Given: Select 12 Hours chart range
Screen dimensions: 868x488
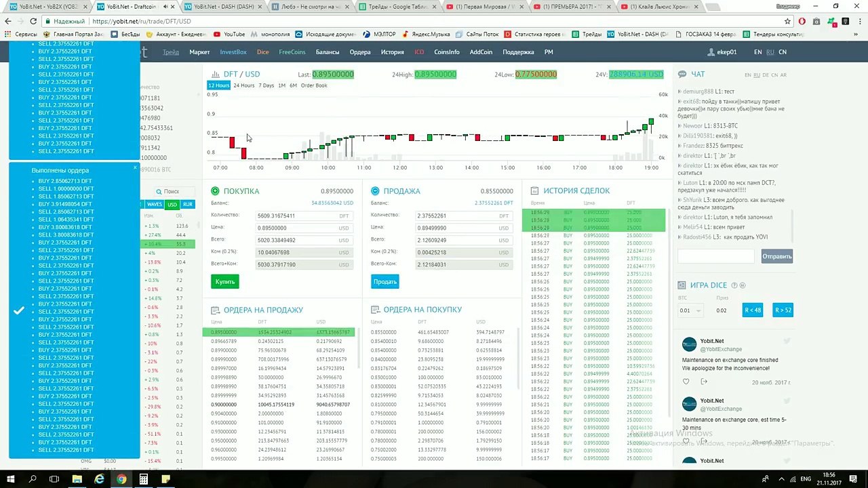Looking at the screenshot, I should click(218, 85).
